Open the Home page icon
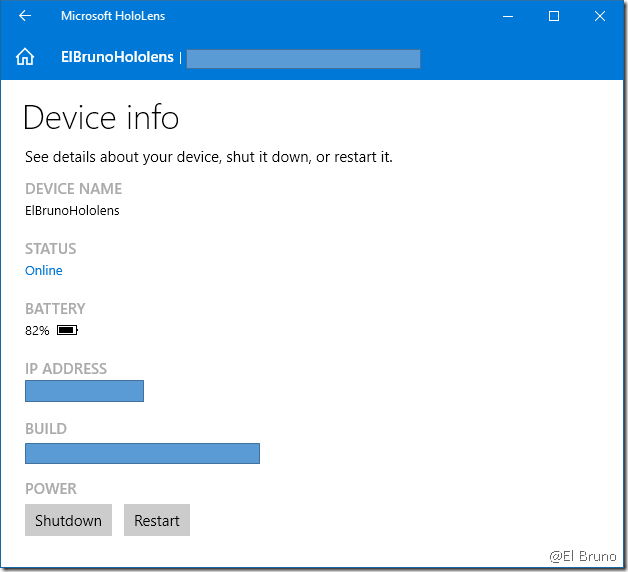Viewport: 628px width, 572px height. coord(25,58)
